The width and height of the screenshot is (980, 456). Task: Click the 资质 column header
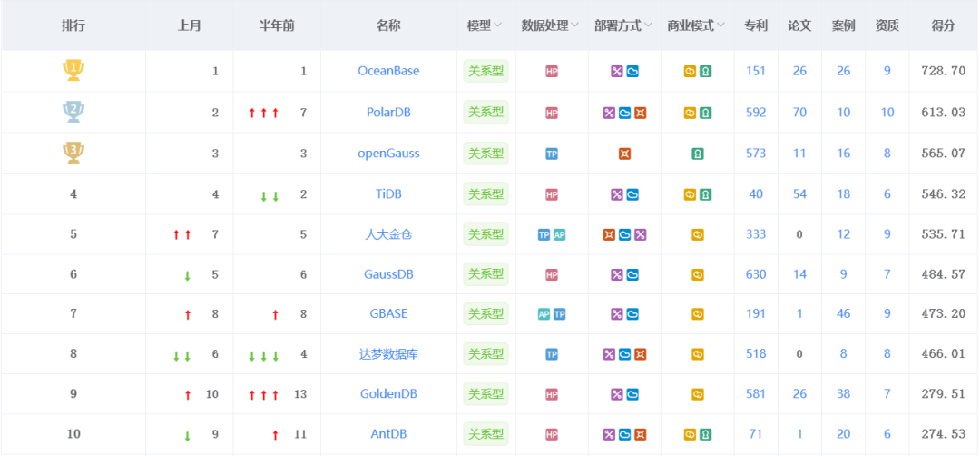(x=887, y=25)
